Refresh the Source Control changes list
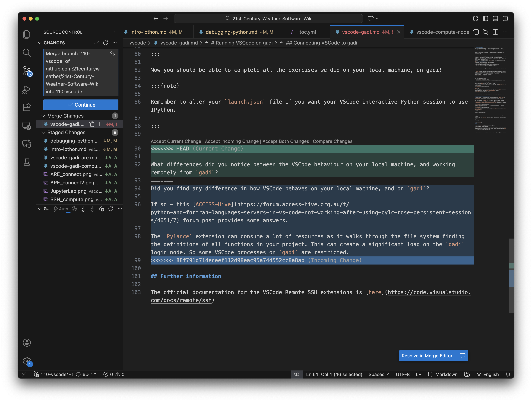 (106, 43)
